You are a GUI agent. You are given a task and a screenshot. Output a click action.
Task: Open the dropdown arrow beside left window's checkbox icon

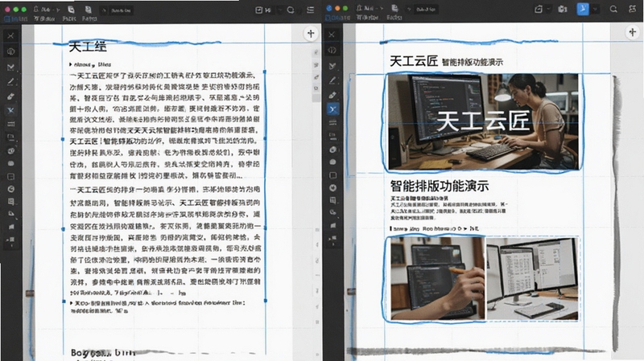(279, 10)
